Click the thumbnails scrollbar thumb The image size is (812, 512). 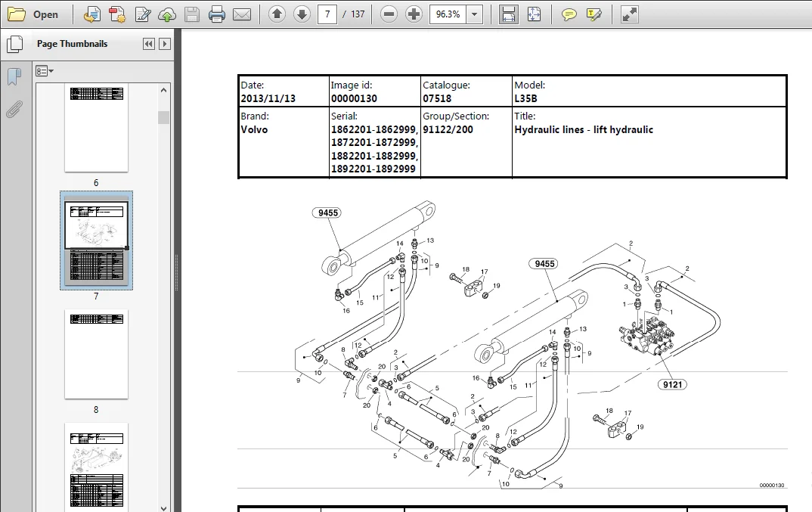pos(163,118)
